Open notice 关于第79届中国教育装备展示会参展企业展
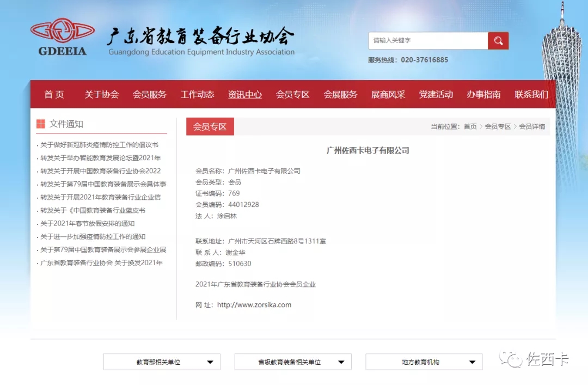Viewport: 588px width, 385px height. 103,250
